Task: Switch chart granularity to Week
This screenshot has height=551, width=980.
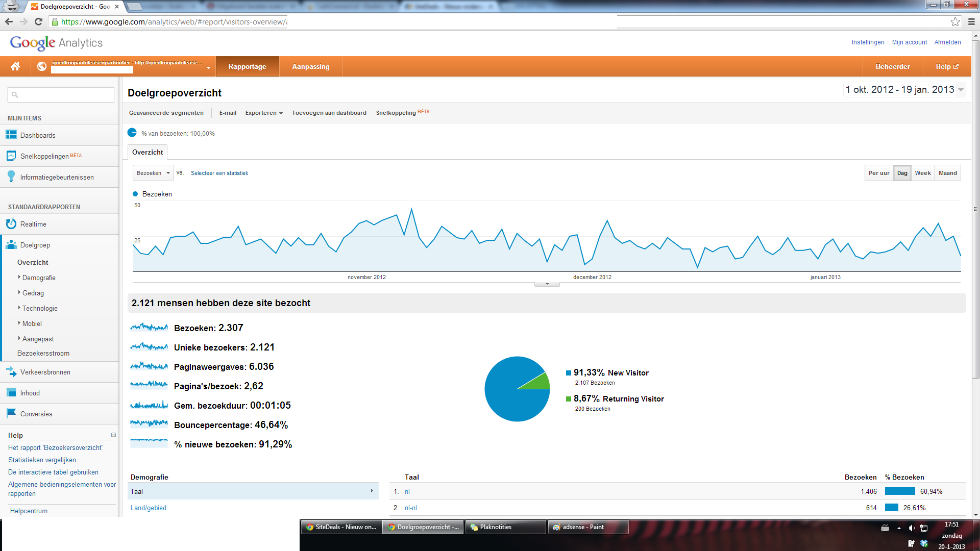Action: [923, 173]
